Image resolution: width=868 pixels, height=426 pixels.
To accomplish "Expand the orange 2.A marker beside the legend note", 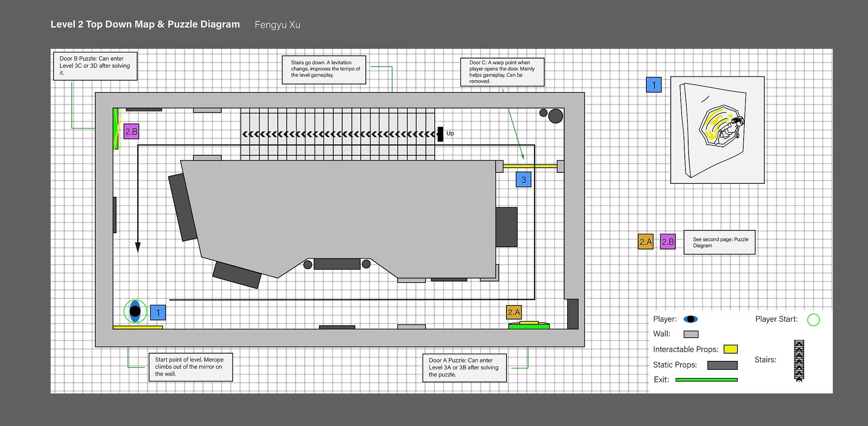I will (646, 241).
